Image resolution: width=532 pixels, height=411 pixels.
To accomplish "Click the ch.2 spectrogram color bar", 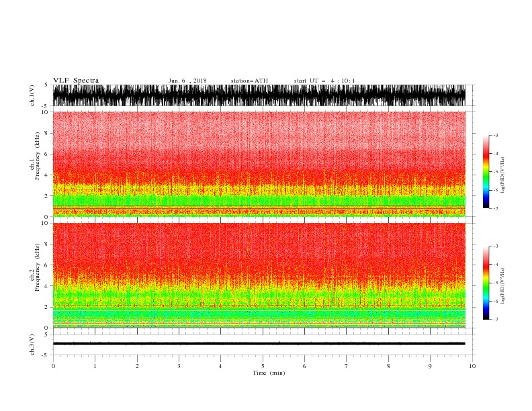I will (486, 283).
